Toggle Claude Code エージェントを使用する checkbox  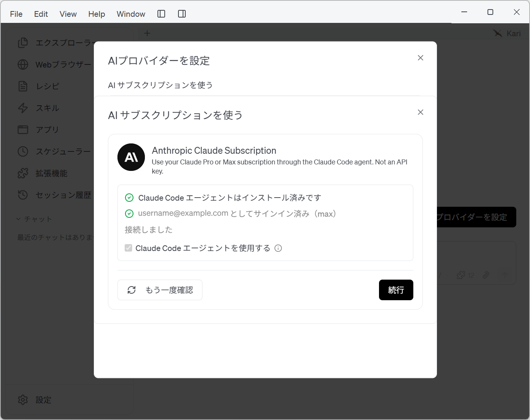point(128,248)
